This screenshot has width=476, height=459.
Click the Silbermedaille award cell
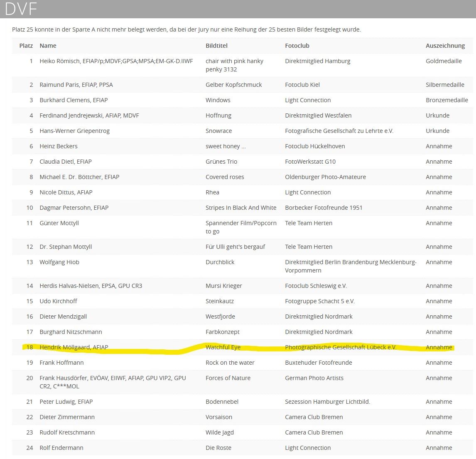click(445, 85)
